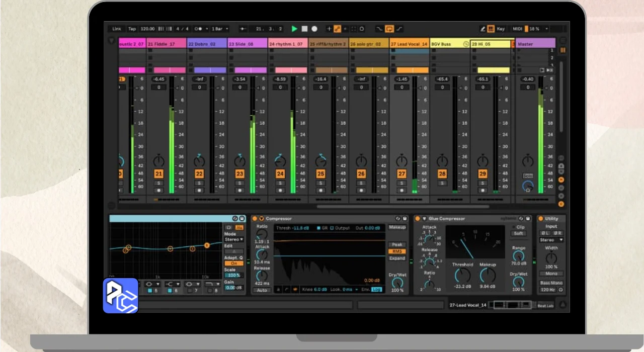Toggle the track 21 activator button
This screenshot has width=644, height=352.
tap(158, 174)
